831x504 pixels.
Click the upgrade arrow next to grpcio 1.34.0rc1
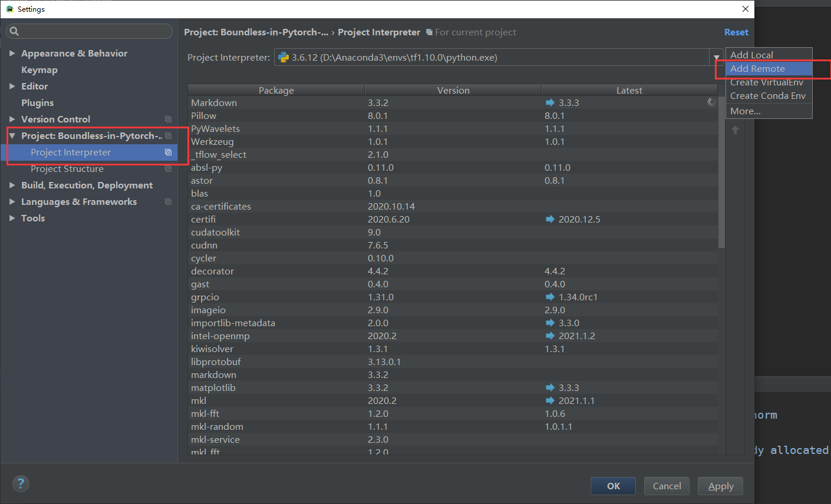coord(549,297)
